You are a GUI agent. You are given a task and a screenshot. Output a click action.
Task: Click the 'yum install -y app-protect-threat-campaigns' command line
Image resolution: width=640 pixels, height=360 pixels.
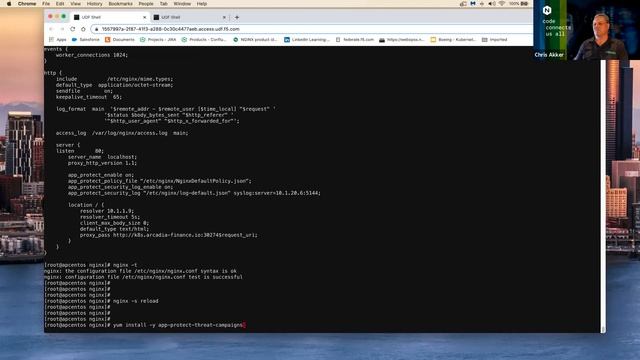coord(145,325)
